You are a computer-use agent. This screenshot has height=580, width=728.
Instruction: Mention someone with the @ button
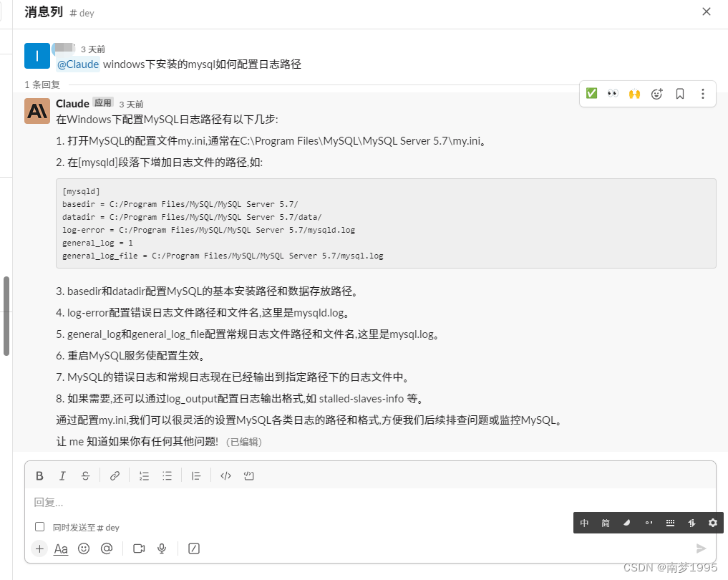[x=107, y=548]
